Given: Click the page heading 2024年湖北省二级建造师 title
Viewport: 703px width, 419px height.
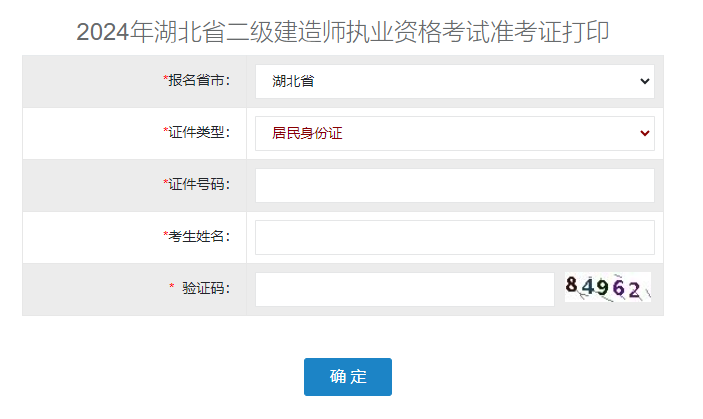Looking at the screenshot, I should tap(343, 32).
